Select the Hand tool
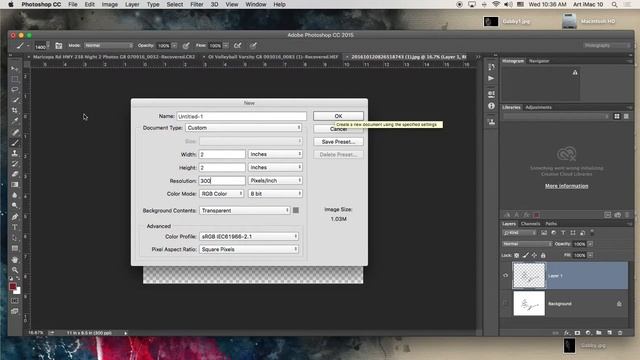The height and width of the screenshot is (360, 640). (15, 260)
